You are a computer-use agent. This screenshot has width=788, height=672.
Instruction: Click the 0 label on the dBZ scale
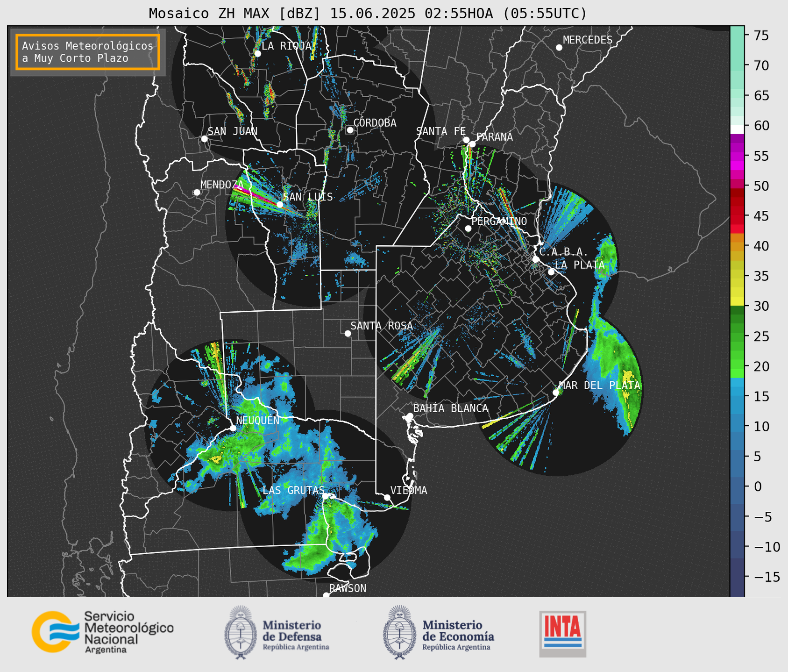[757, 486]
